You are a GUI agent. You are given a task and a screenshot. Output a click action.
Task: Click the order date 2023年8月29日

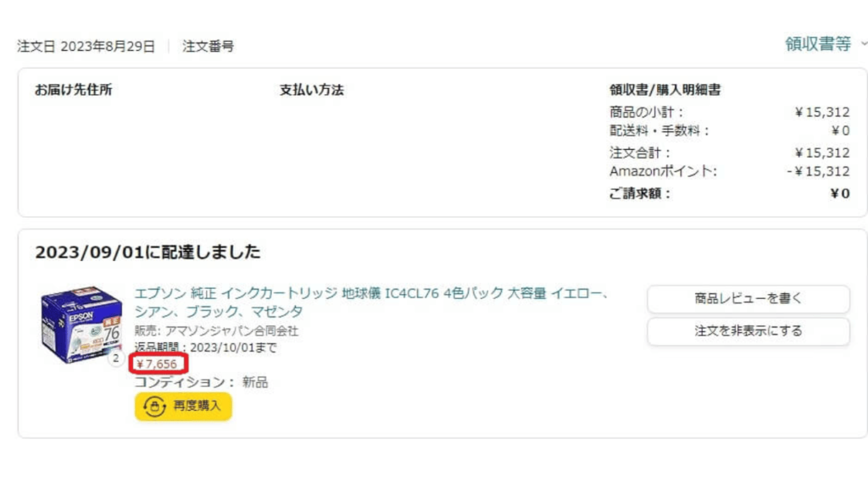point(108,47)
